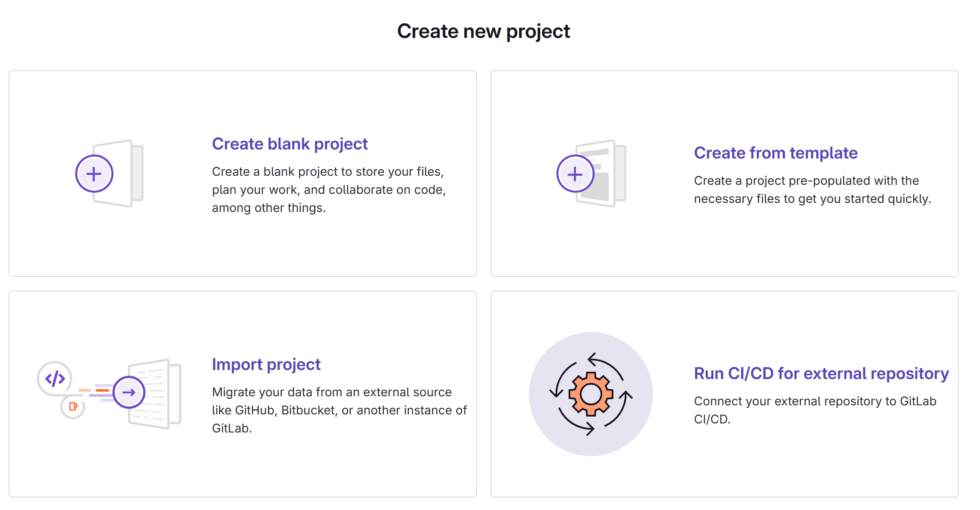
Task: Click the orange gear CI/CD icon
Action: click(x=591, y=394)
